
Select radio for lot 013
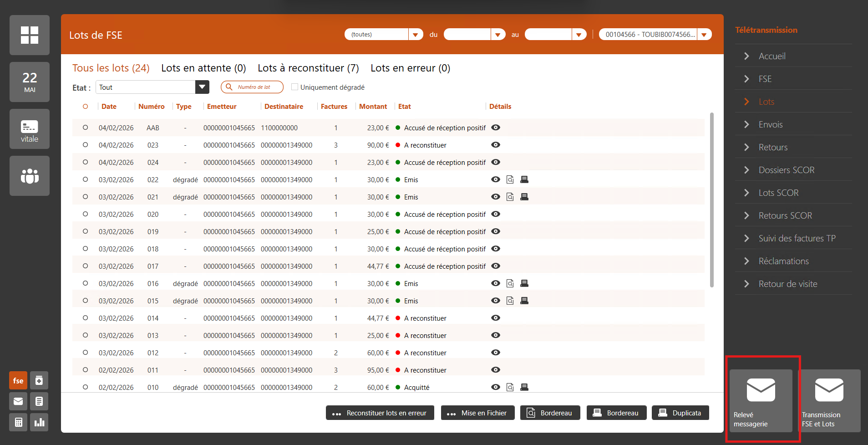click(x=85, y=335)
